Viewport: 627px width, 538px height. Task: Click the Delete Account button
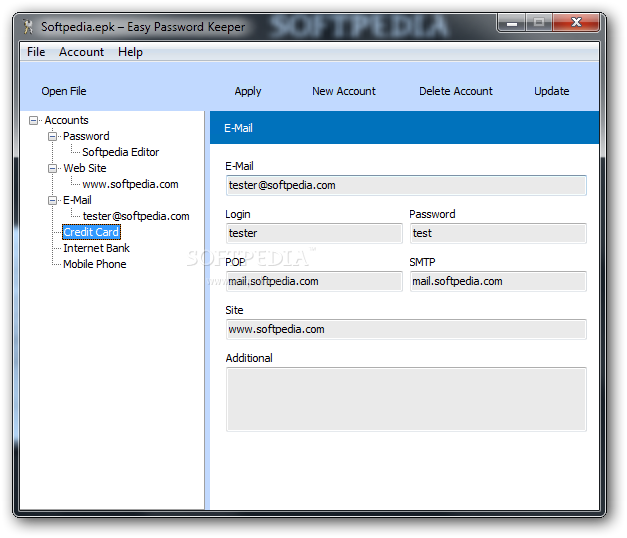click(x=456, y=91)
